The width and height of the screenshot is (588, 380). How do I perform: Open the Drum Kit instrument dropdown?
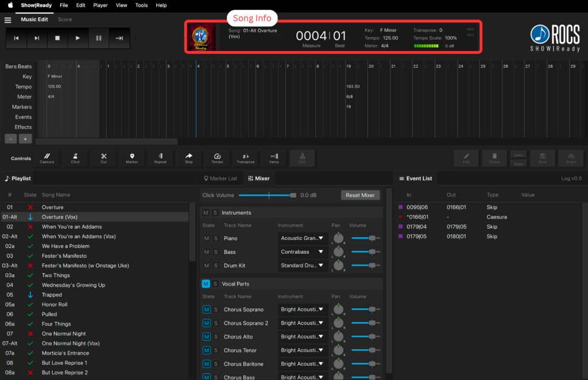point(303,266)
